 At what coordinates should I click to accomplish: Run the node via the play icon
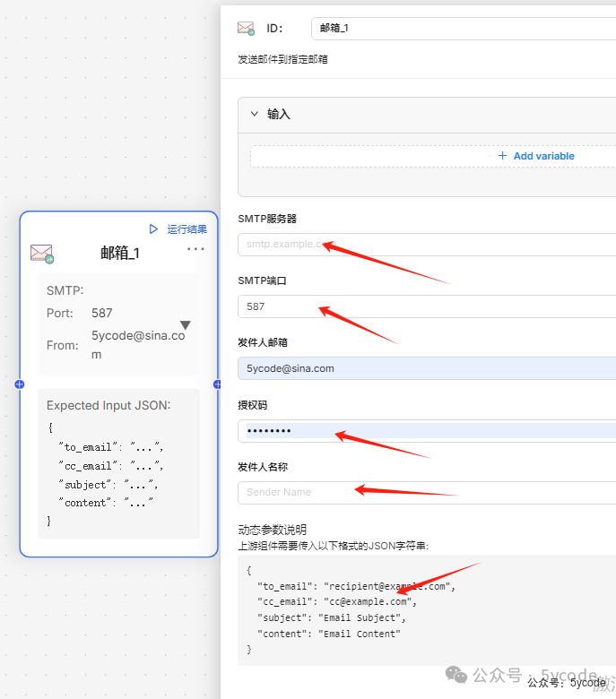click(x=153, y=229)
